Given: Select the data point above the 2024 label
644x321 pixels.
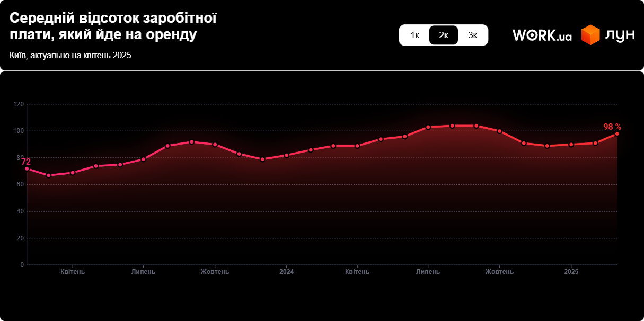Looking at the screenshot, I should coord(286,155).
